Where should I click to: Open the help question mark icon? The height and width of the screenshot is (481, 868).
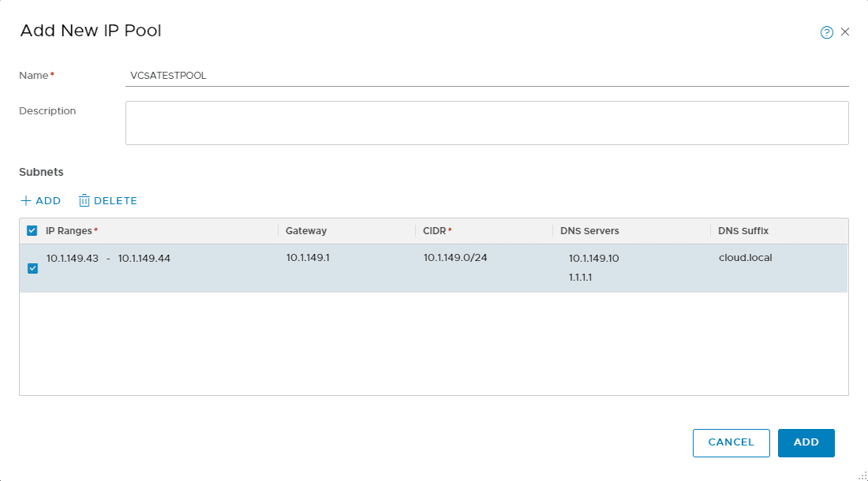826,32
